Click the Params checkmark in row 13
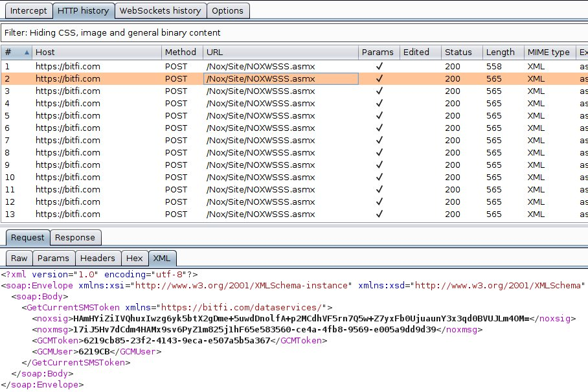 tap(379, 214)
